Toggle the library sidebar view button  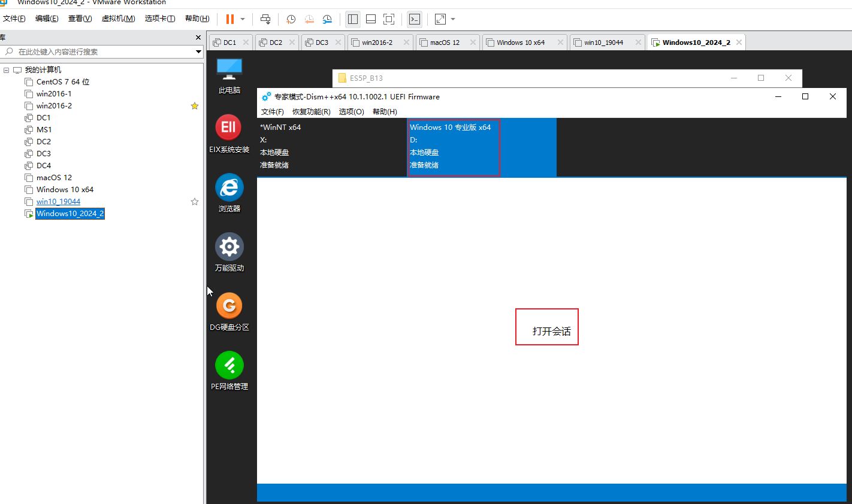coord(353,19)
